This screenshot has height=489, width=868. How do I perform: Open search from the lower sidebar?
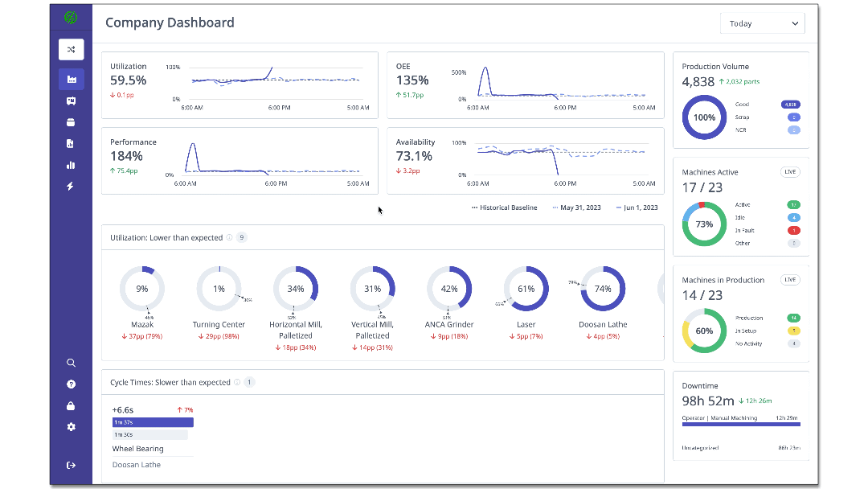[71, 363]
